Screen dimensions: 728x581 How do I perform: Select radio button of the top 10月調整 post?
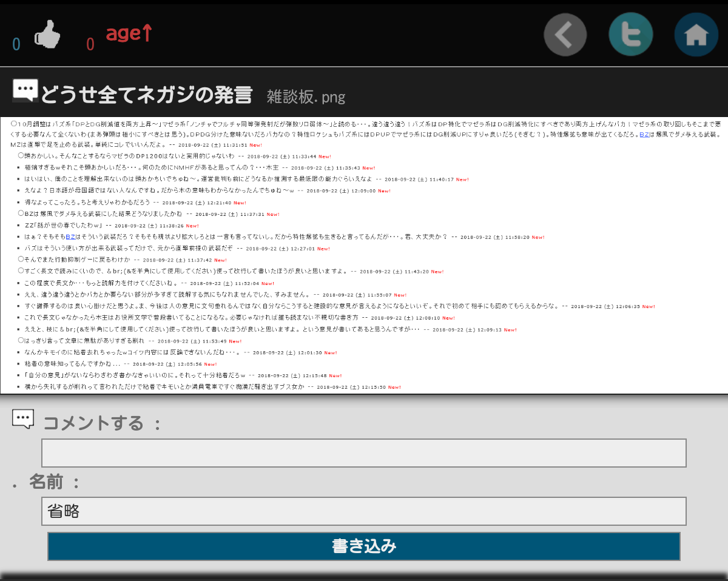coord(13,123)
